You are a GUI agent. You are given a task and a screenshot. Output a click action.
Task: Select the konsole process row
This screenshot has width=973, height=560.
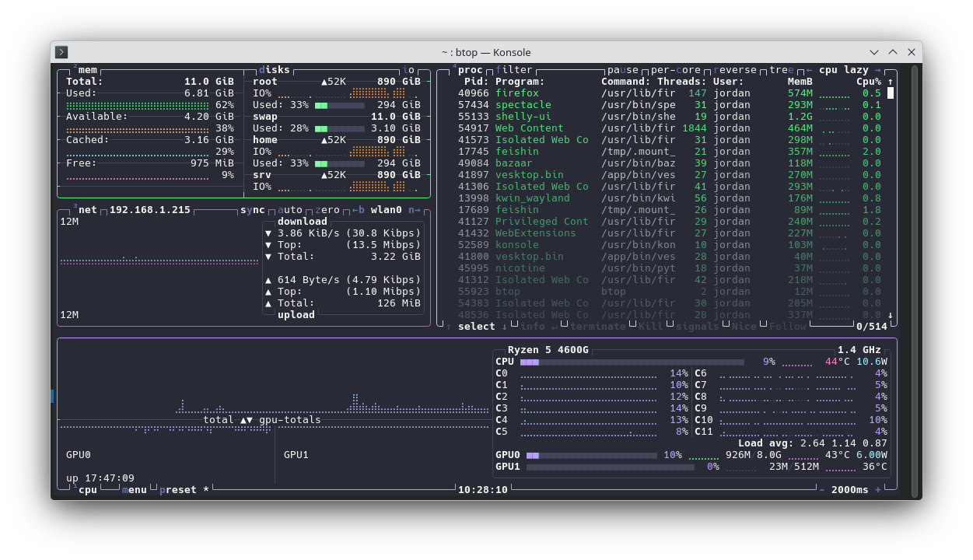click(x=670, y=245)
